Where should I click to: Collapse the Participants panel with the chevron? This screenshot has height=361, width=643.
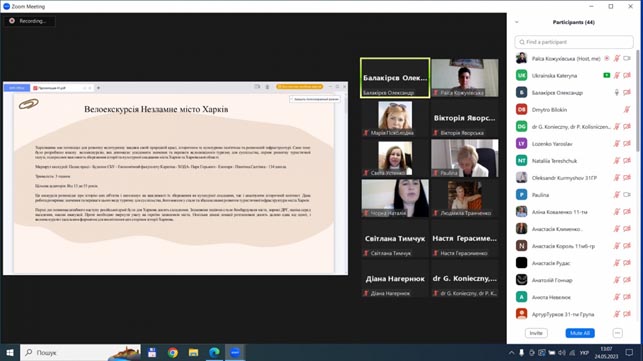coord(517,22)
